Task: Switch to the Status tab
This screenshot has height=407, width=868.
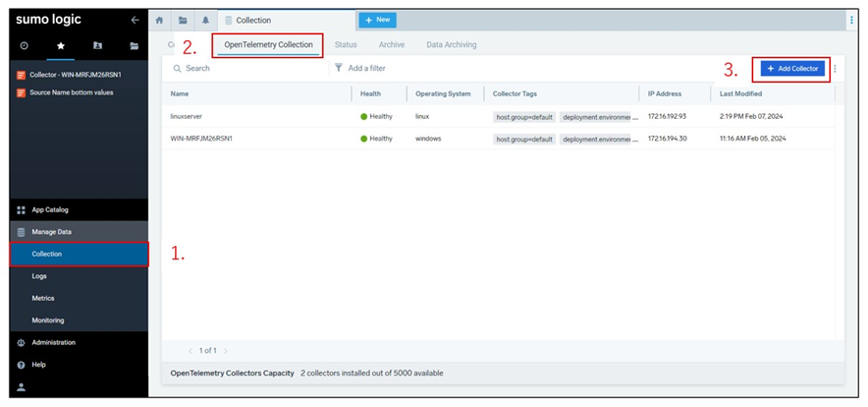Action: [x=346, y=45]
